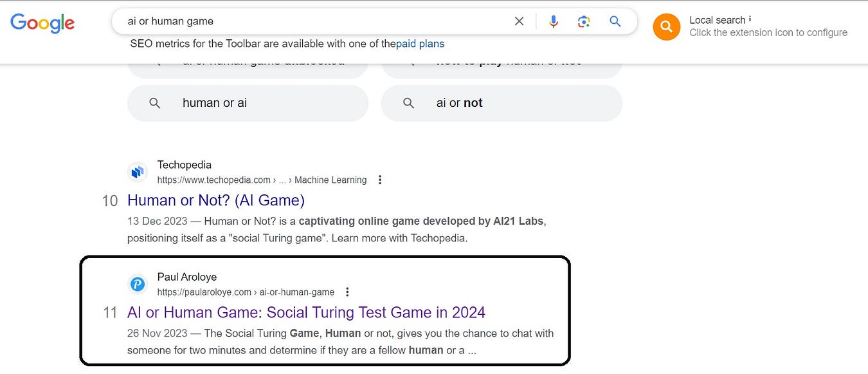The image size is (868, 374).
Task: Start voice search with microphone icon
Action: pos(554,21)
